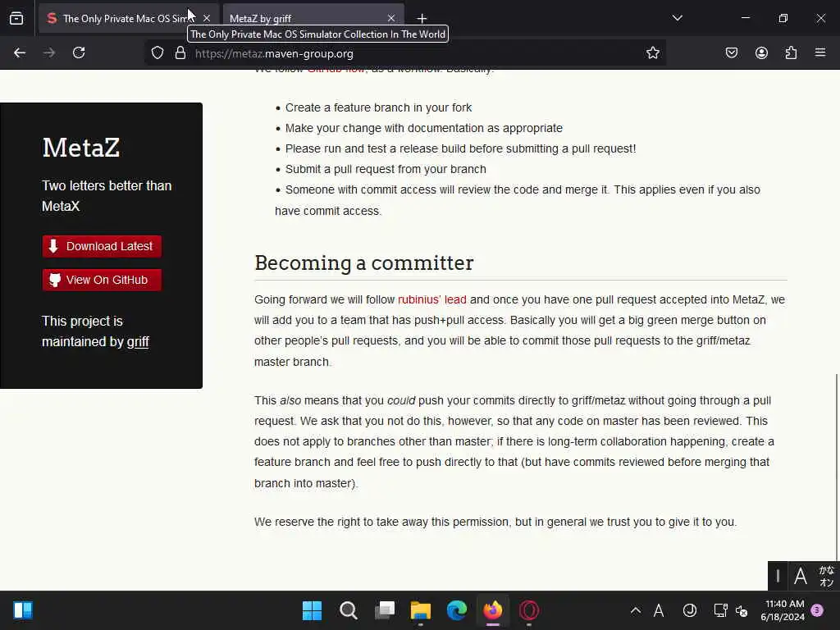Open the griff maintainer link
This screenshot has height=630, width=840.
click(x=138, y=342)
